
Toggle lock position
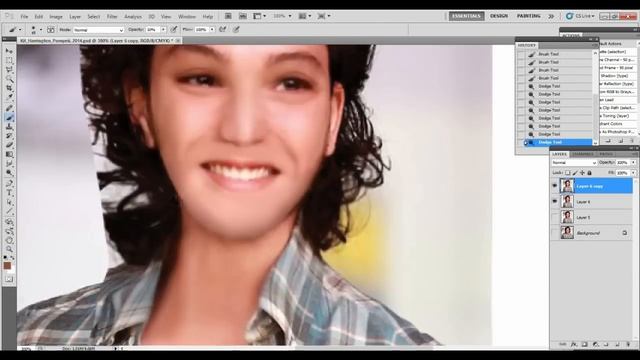click(x=582, y=173)
